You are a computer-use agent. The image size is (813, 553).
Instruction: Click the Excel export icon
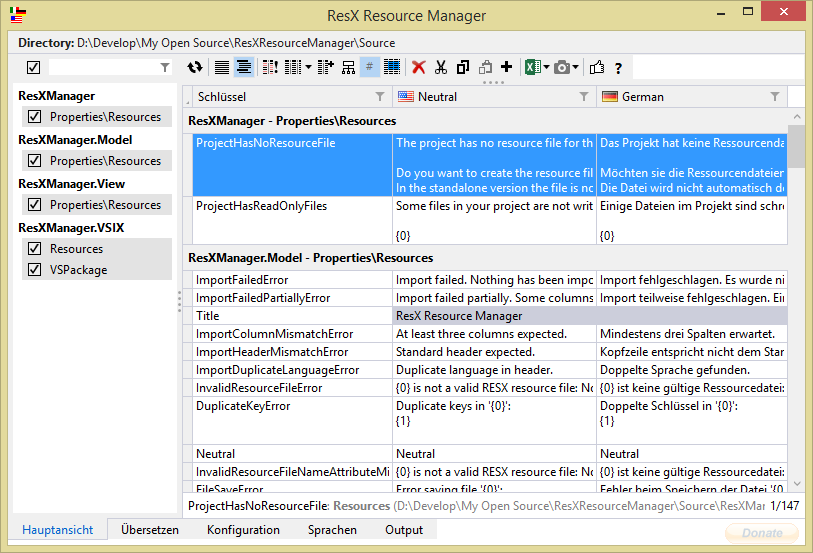[x=532, y=67]
